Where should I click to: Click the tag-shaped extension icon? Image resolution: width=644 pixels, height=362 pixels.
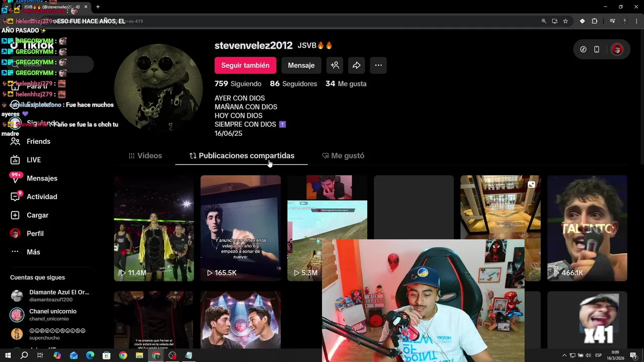[582, 21]
